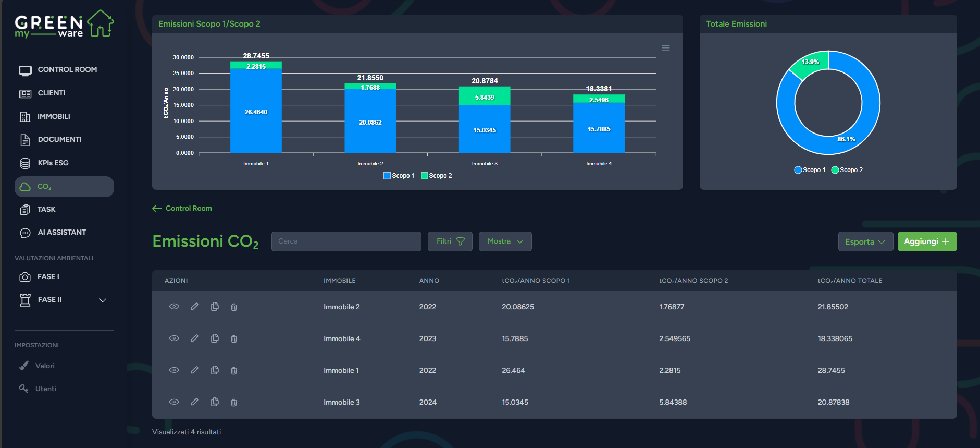The height and width of the screenshot is (448, 980).
Task: Expand the FASE II sidebar section
Action: click(x=102, y=300)
